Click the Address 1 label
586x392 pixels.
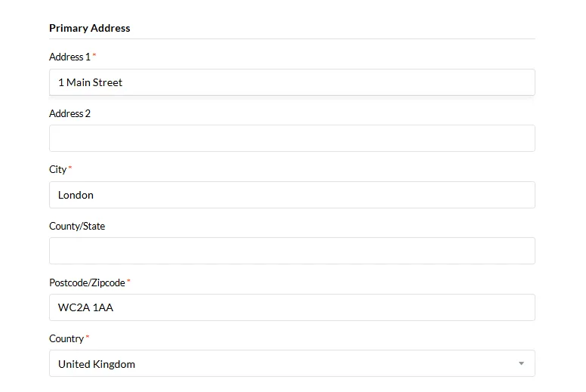tap(69, 57)
